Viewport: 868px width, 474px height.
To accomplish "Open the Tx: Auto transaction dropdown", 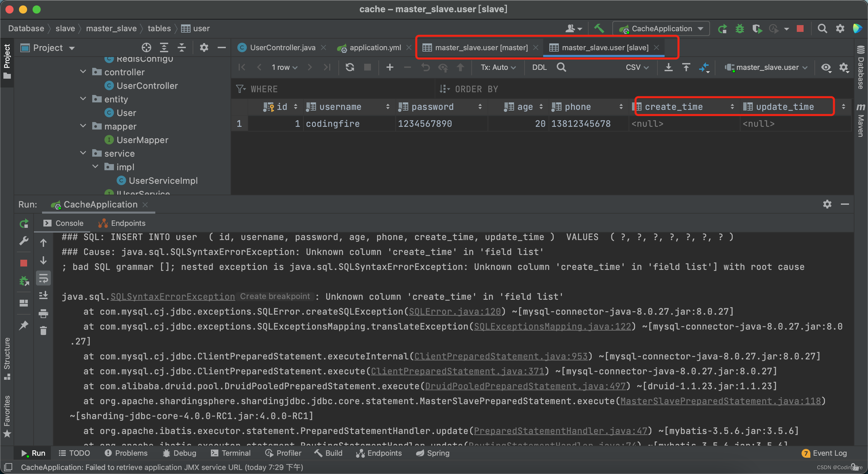I will (x=498, y=67).
